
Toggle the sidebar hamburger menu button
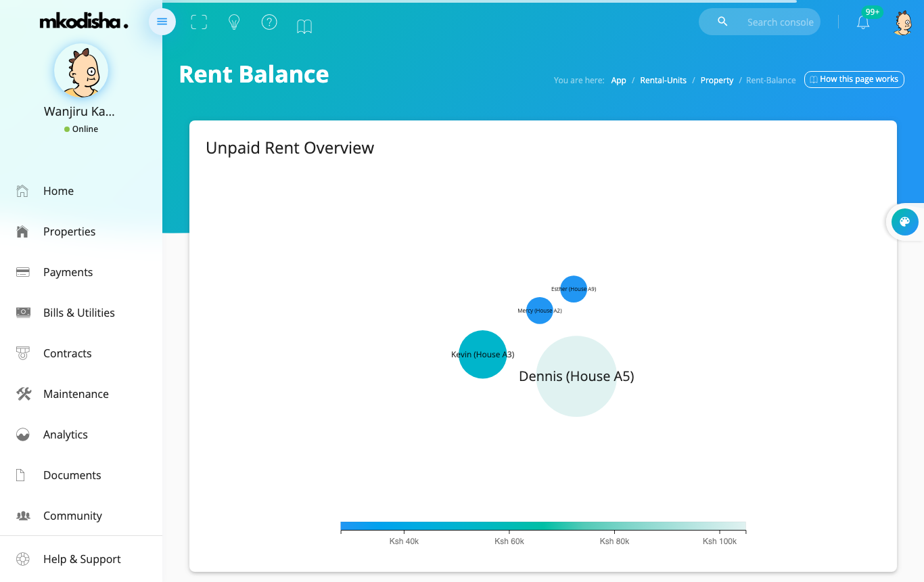click(162, 22)
